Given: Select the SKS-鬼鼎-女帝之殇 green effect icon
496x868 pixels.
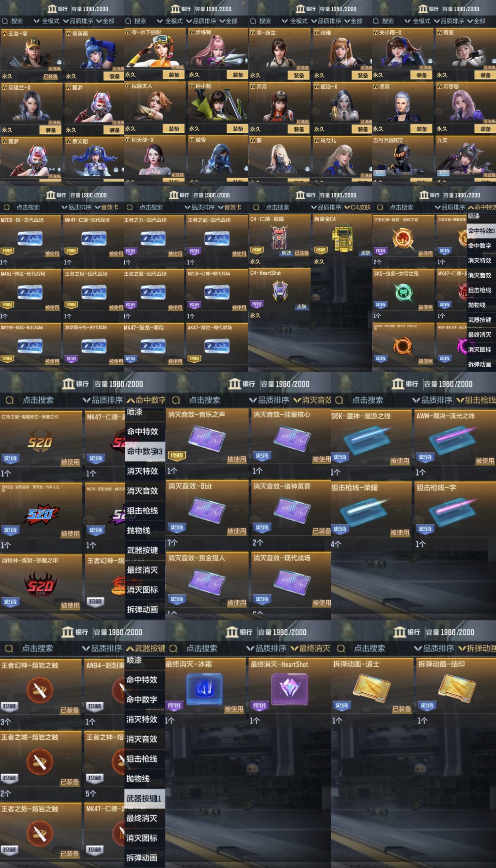Looking at the screenshot, I should [403, 292].
